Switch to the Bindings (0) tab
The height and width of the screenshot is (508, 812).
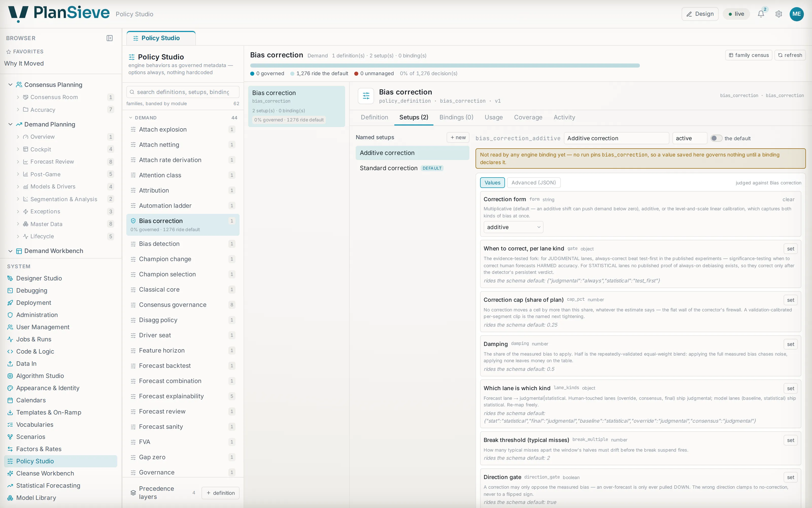tap(456, 117)
